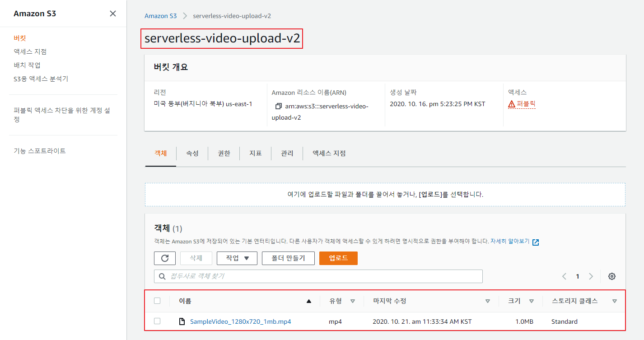Viewport: 644px width, 340px height.
Task: Switch to the 속성 tab
Action: 192,154
